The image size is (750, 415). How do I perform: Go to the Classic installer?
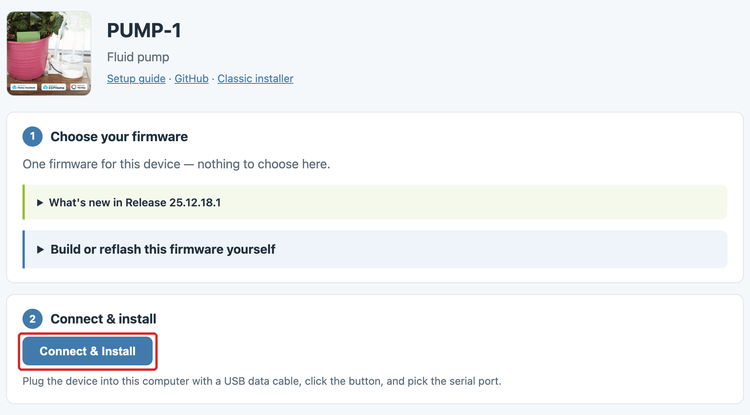click(255, 78)
